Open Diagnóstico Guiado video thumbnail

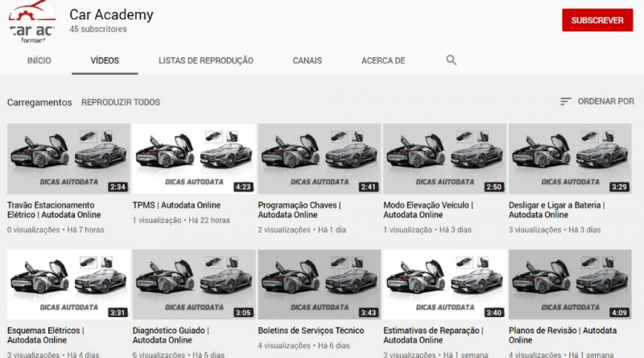click(x=194, y=284)
